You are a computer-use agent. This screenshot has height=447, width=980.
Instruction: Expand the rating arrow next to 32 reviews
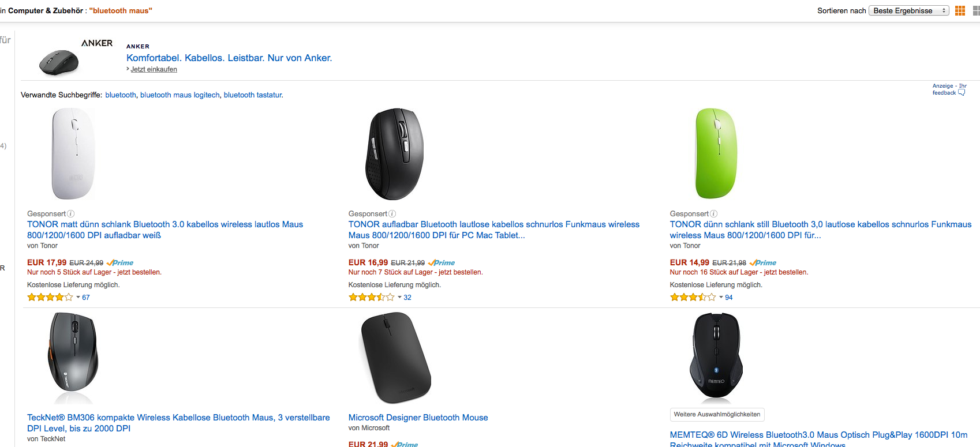tap(399, 298)
